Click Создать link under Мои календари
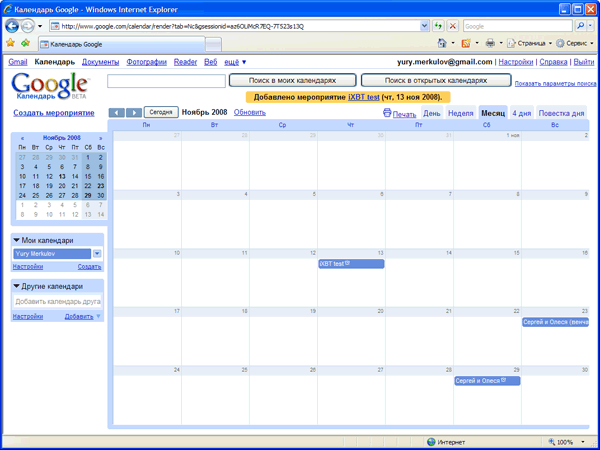The image size is (600, 450). (89, 267)
